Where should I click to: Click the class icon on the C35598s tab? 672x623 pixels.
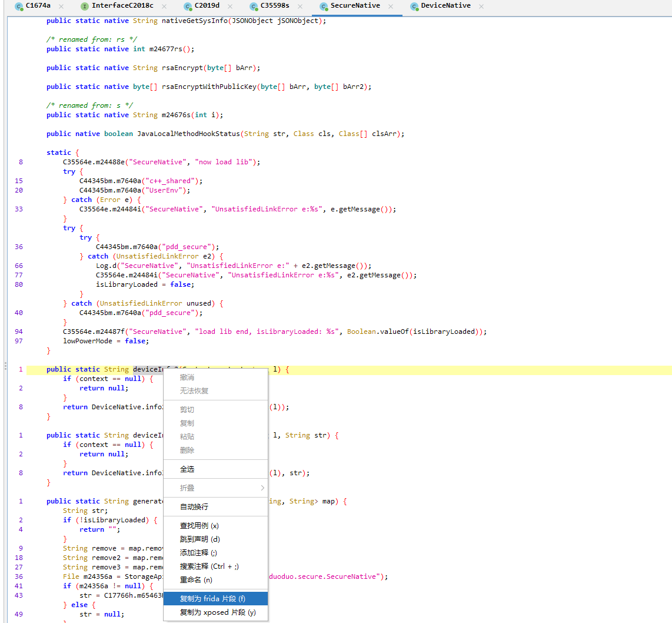(254, 6)
